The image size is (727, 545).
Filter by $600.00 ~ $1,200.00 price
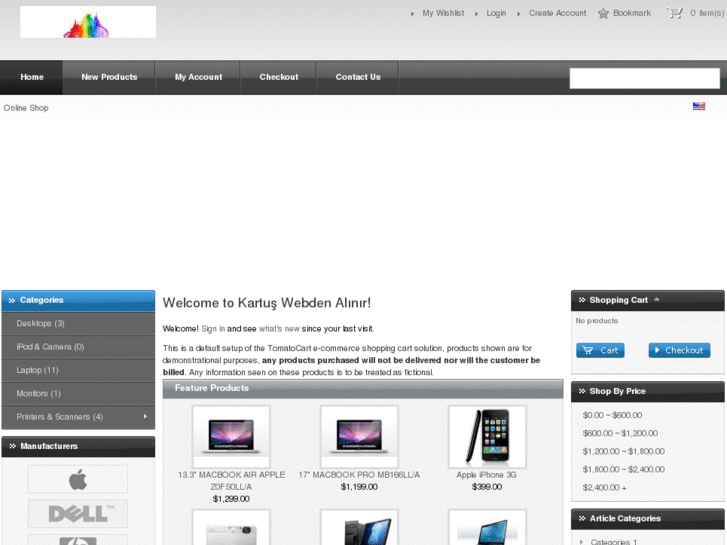[x=620, y=433]
